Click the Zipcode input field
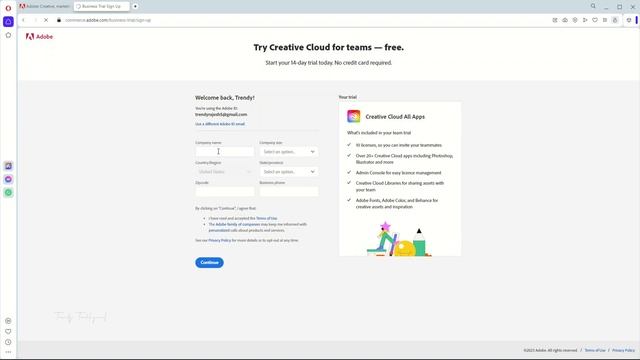 (x=224, y=191)
